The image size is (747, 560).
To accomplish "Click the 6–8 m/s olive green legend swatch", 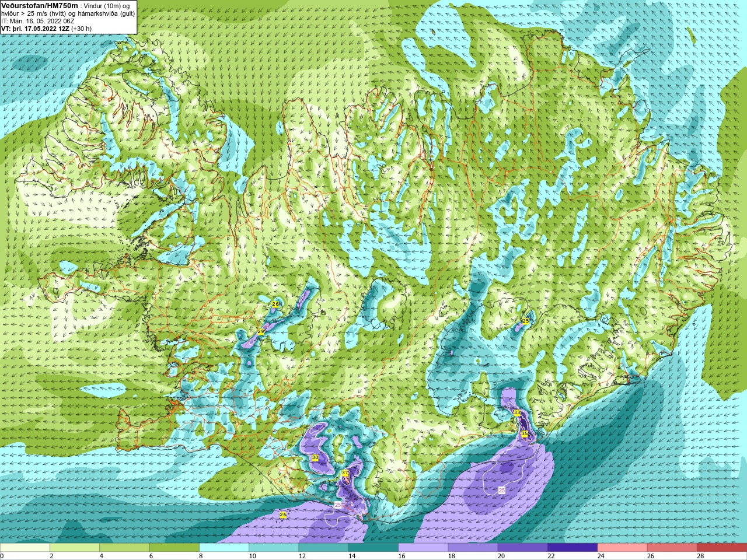I will click(174, 548).
